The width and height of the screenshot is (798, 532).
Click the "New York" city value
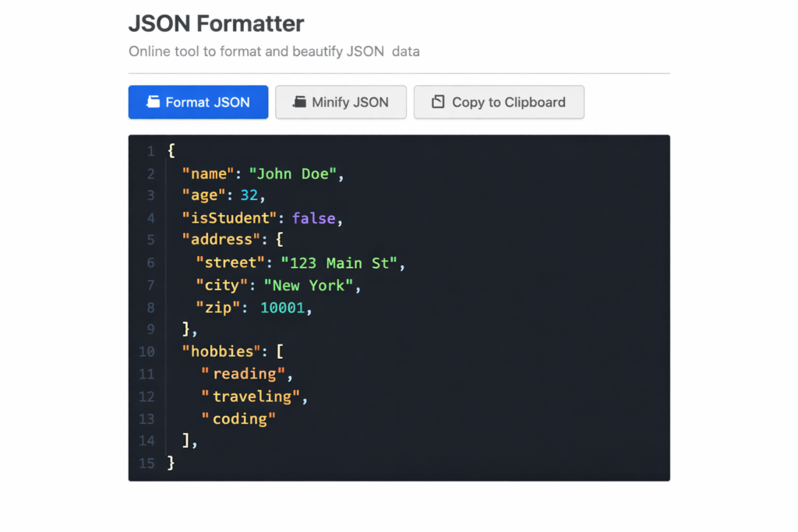pos(309,286)
